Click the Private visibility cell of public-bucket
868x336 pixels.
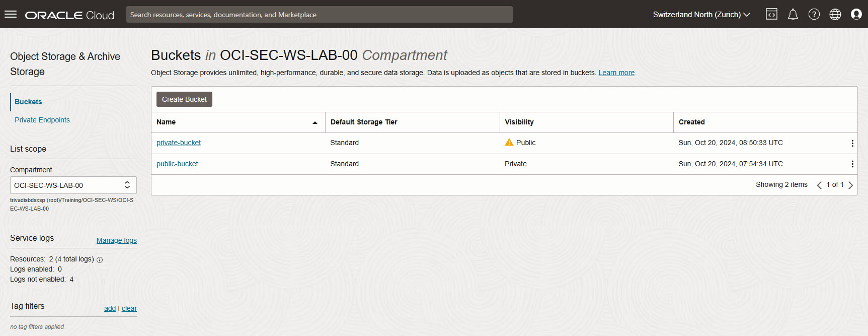[x=516, y=164]
